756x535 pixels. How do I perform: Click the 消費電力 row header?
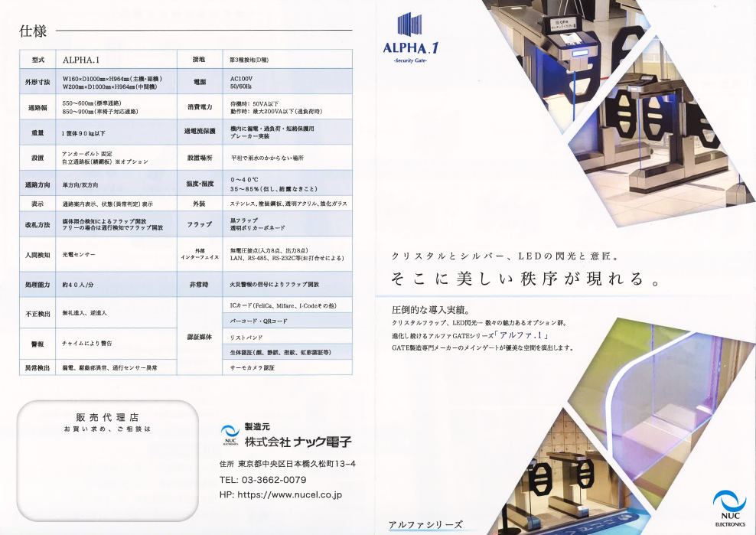click(199, 107)
